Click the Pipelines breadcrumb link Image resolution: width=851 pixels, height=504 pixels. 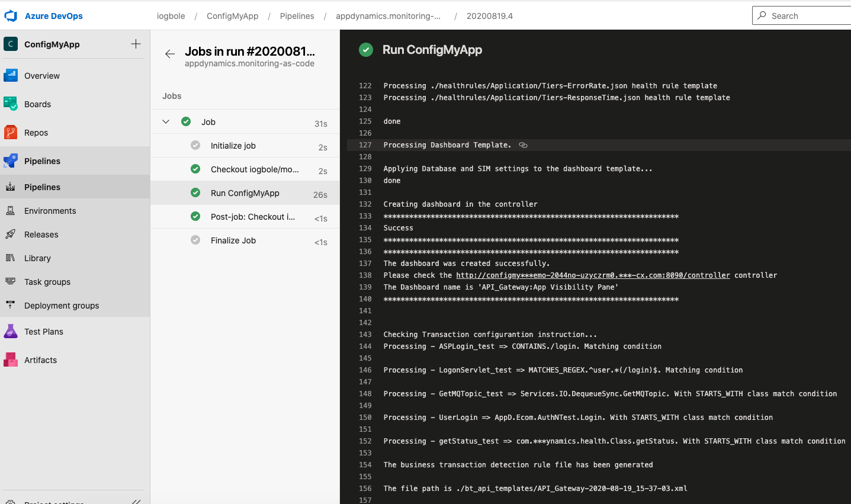pyautogui.click(x=297, y=16)
